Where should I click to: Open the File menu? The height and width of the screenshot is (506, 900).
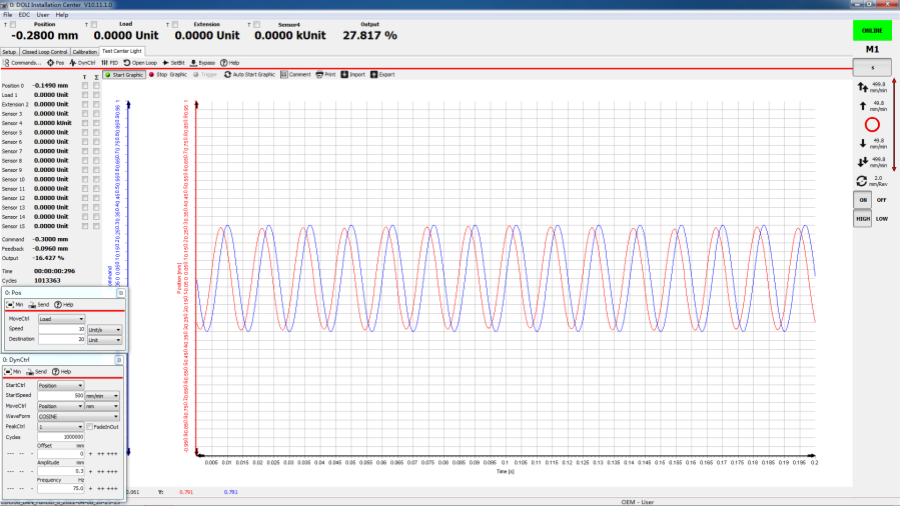7,15
